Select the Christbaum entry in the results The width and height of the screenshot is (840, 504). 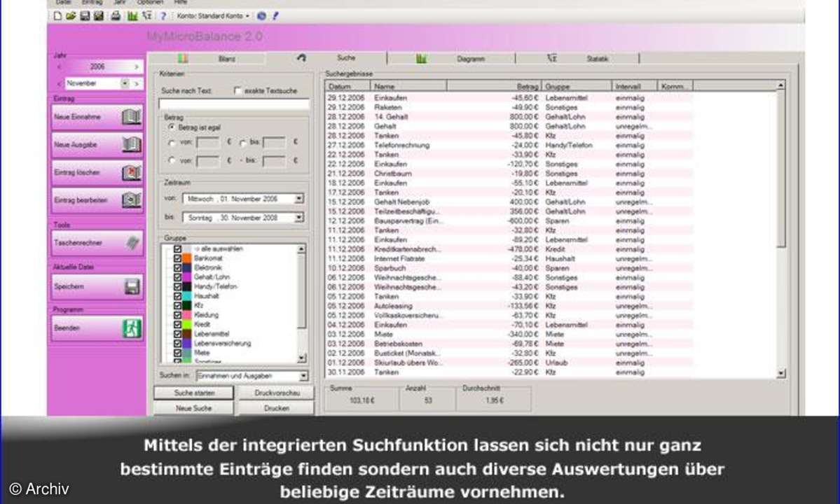click(x=509, y=174)
